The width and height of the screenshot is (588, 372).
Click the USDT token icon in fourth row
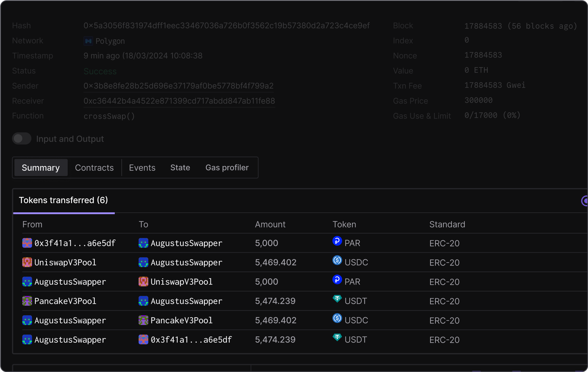tap(337, 299)
